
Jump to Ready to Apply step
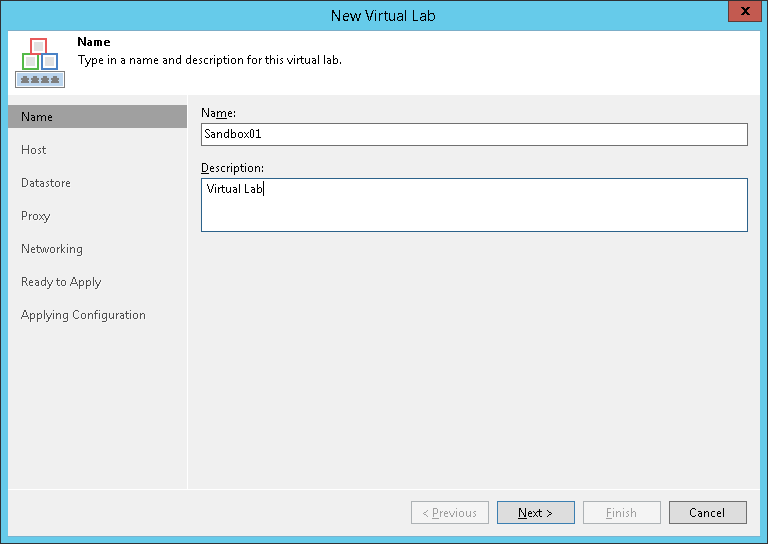pos(61,282)
